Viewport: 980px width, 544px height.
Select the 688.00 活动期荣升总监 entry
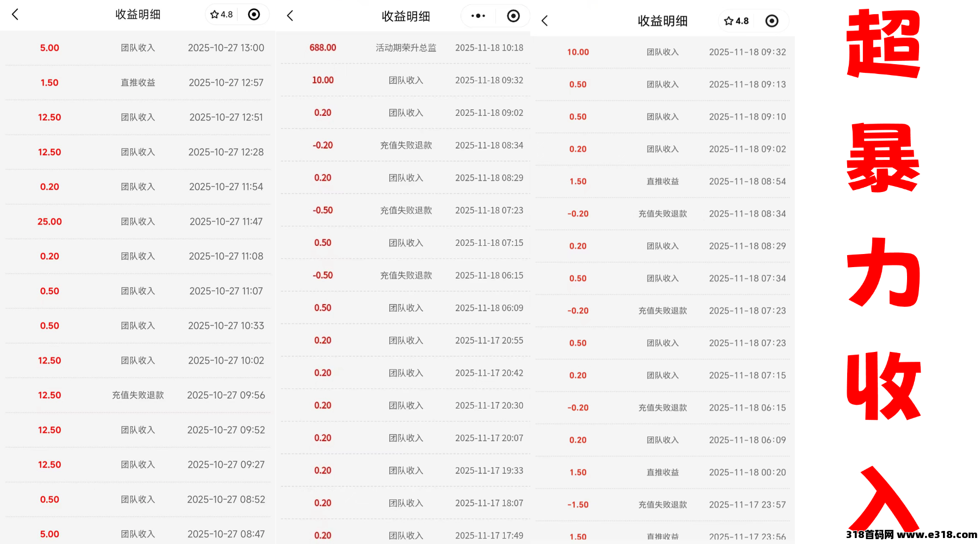point(406,48)
